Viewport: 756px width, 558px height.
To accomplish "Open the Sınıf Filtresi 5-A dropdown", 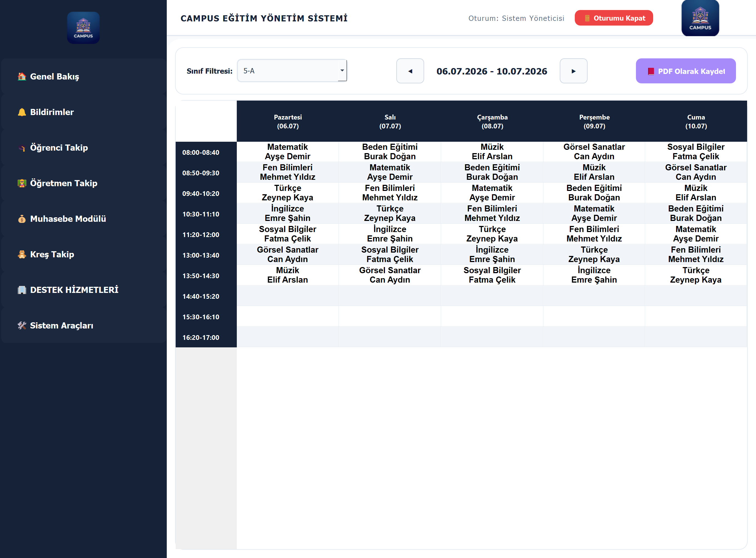I will tap(292, 71).
